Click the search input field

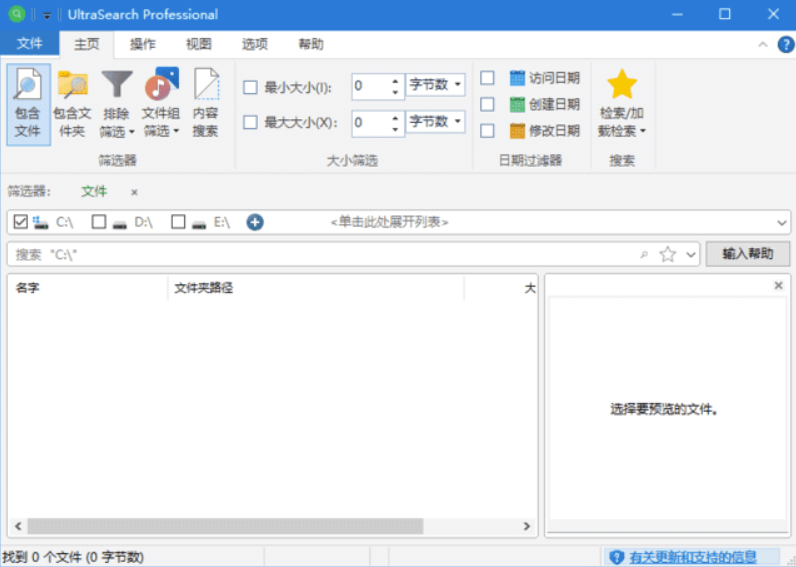click(320, 255)
